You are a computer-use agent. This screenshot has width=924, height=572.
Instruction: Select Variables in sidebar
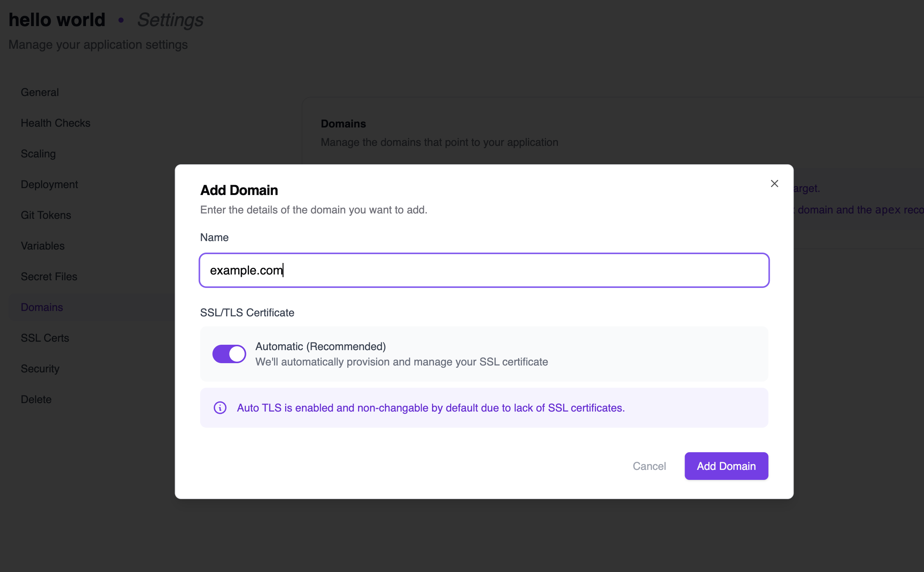tap(43, 246)
